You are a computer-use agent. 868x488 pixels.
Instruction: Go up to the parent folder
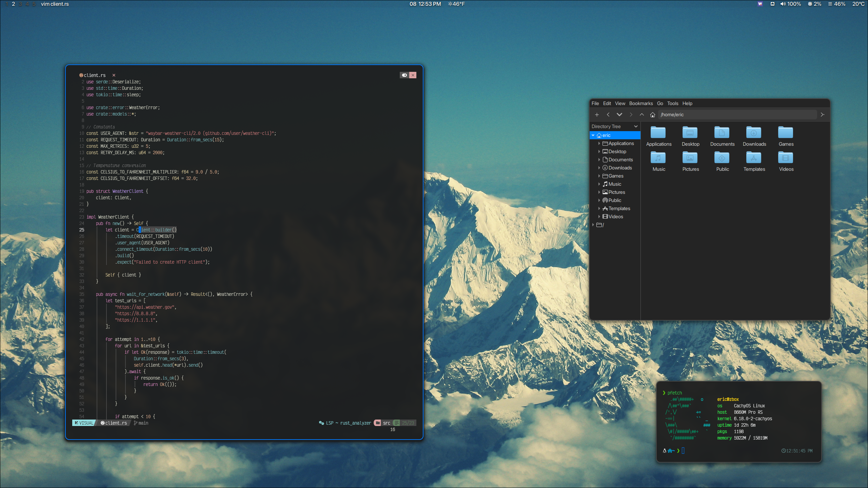(642, 115)
